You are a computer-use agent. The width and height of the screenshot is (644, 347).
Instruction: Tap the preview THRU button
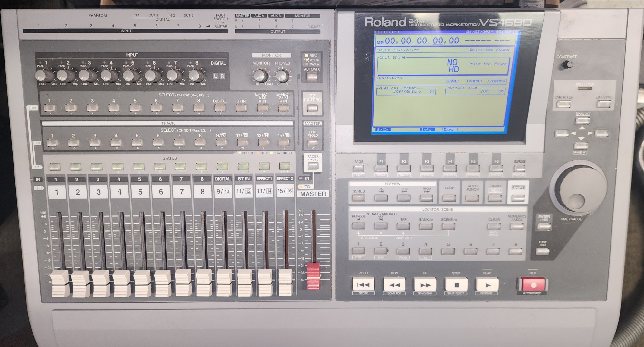coord(403,198)
